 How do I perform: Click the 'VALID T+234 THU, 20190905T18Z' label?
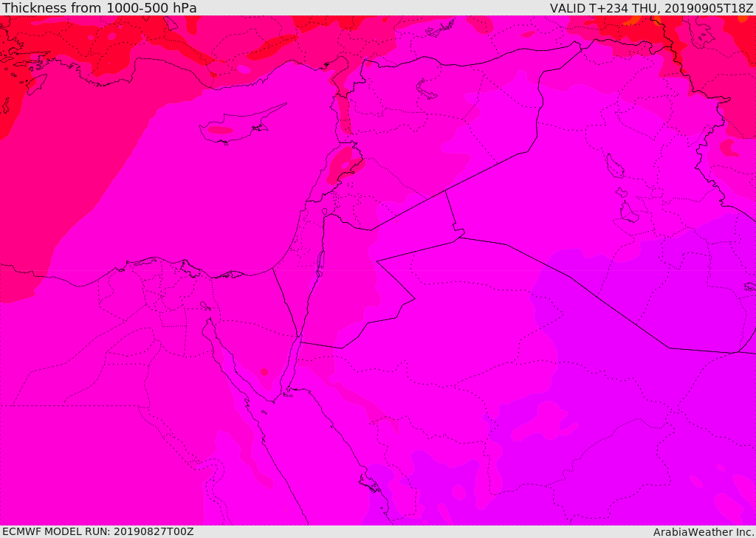pos(651,7)
